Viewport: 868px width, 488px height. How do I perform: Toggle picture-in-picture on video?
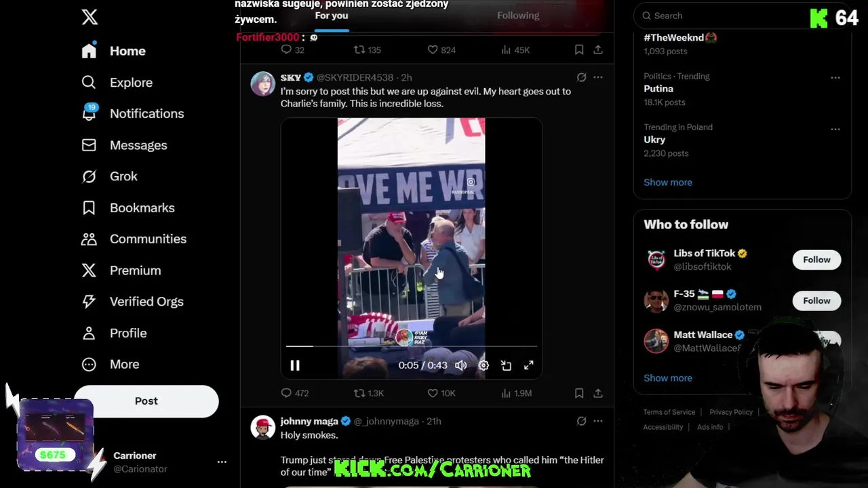[506, 365]
